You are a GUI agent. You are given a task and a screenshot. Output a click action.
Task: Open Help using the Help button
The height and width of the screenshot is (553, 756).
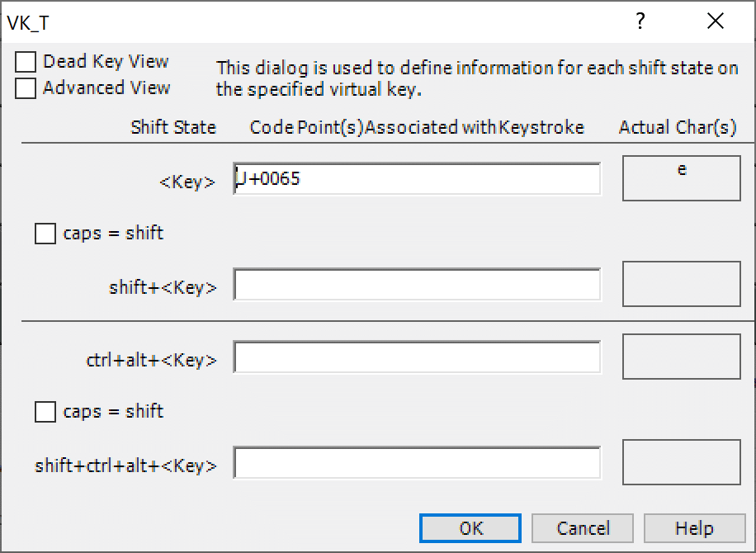point(694,528)
